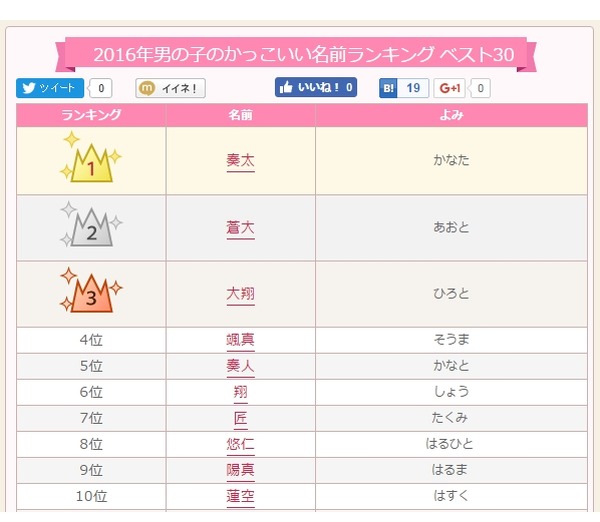This screenshot has width=600, height=522.
Task: Open the name link 悠仁
Action: click(x=241, y=443)
